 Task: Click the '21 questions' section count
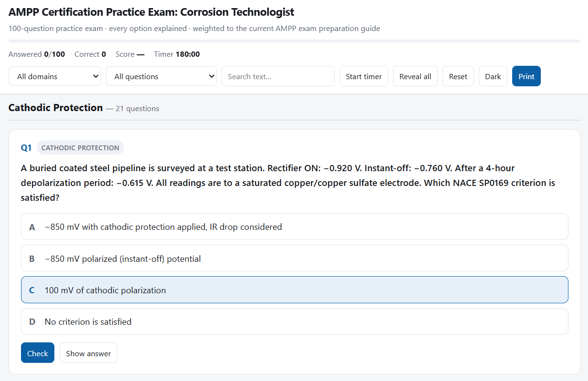[x=137, y=109]
